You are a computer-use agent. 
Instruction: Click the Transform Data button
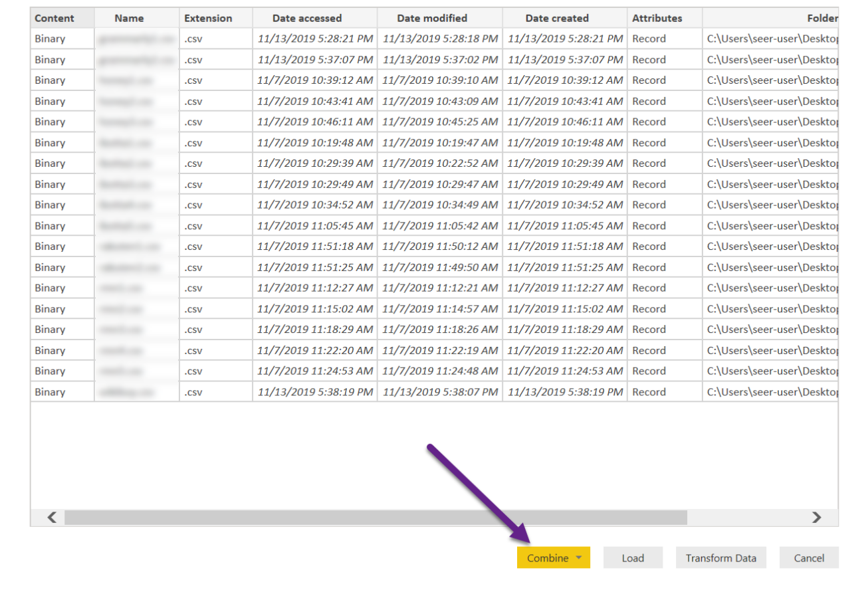720,558
